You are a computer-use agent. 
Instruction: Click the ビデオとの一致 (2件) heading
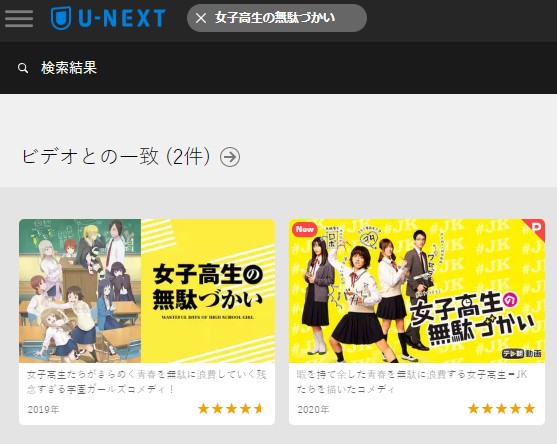click(x=116, y=157)
